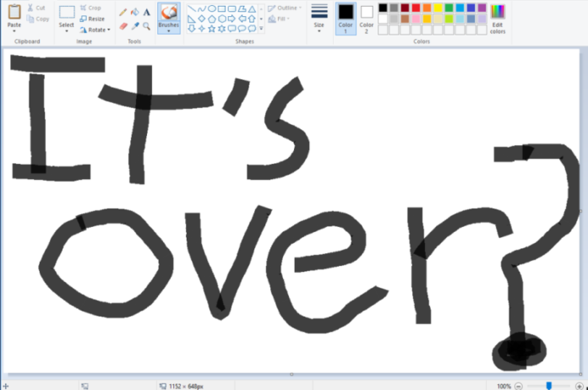Click the Resize button
Viewport: 588px width, 390px height.
[92, 19]
